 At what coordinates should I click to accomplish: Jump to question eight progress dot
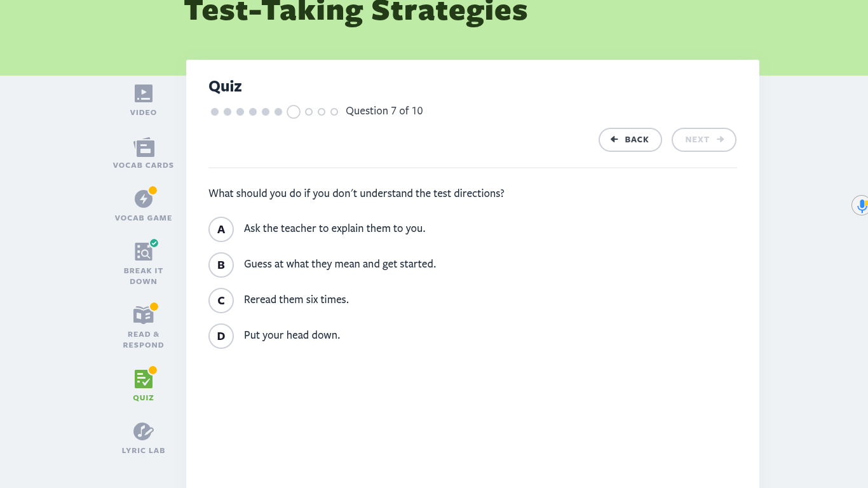(x=309, y=112)
